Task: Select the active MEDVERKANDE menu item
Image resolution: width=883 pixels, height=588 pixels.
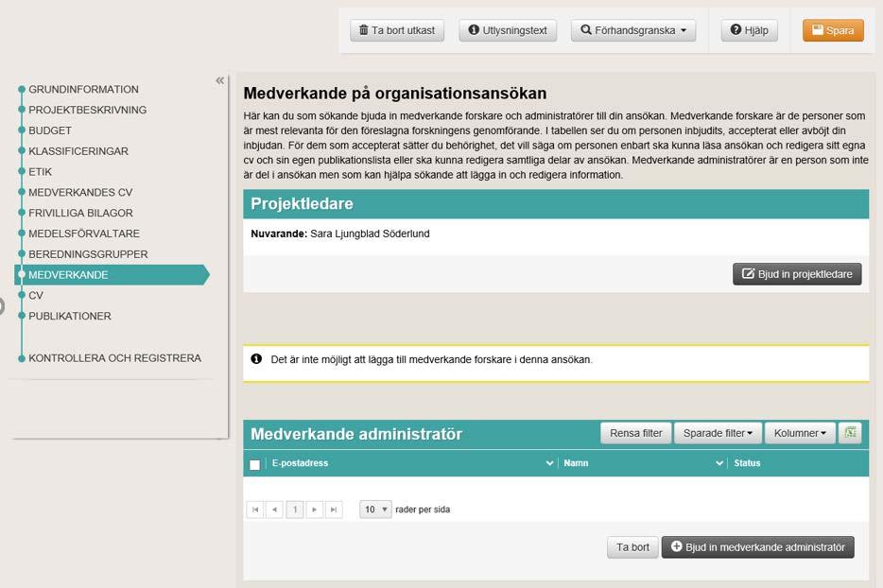Action: coord(112,275)
